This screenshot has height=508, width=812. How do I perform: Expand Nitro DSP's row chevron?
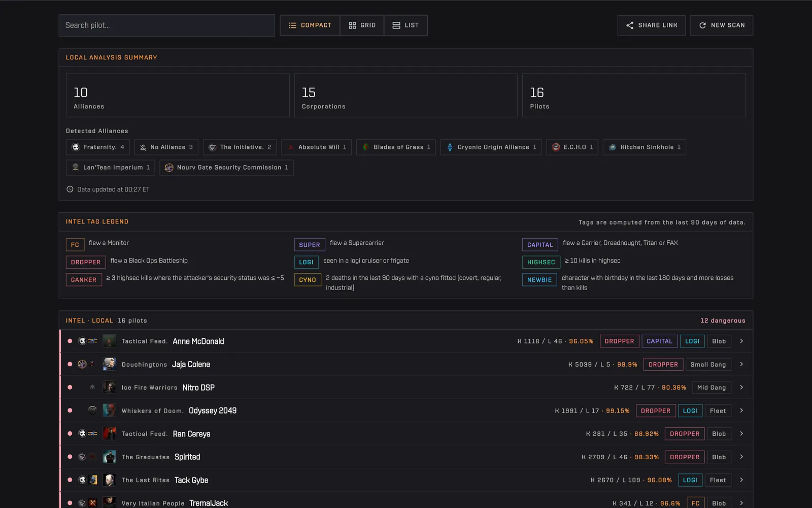[x=741, y=388]
